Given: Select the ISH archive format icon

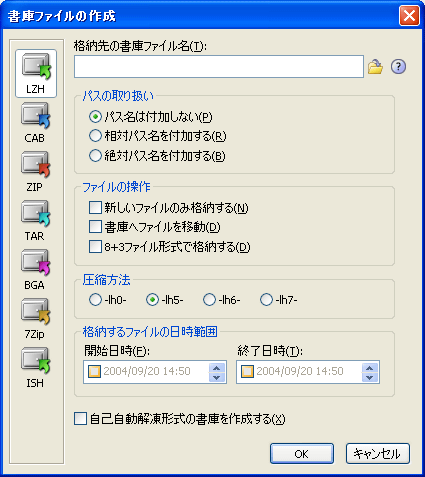Looking at the screenshot, I should pos(35,368).
